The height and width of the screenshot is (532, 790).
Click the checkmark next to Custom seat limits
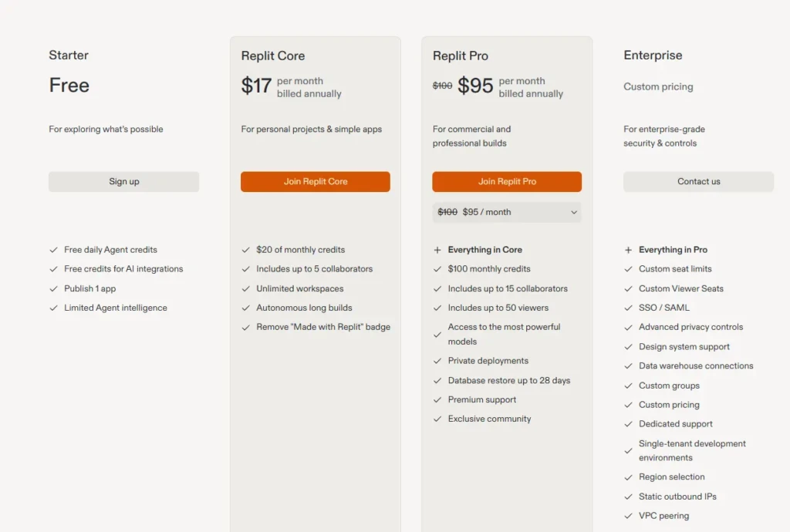(628, 269)
